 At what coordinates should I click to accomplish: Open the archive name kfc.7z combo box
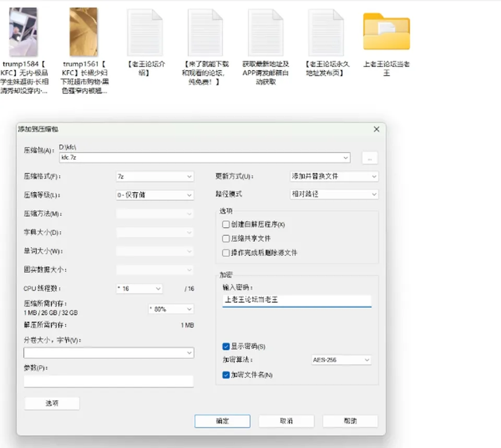point(205,158)
